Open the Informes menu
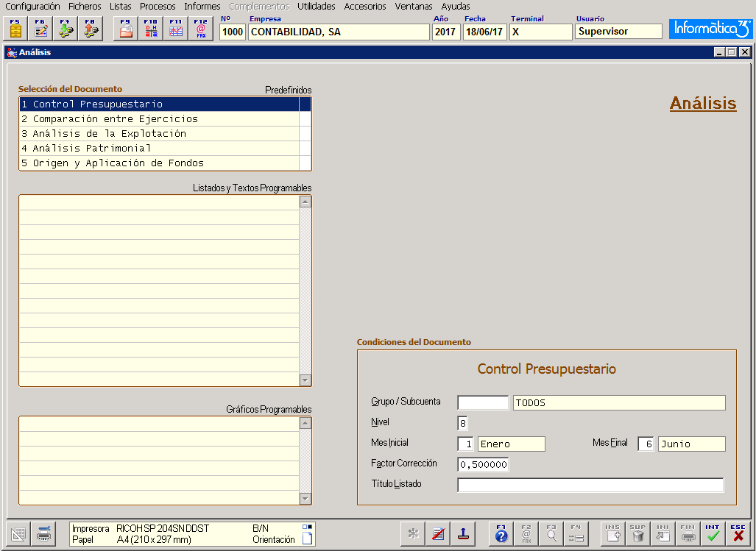This screenshot has width=756, height=551. 202,7
